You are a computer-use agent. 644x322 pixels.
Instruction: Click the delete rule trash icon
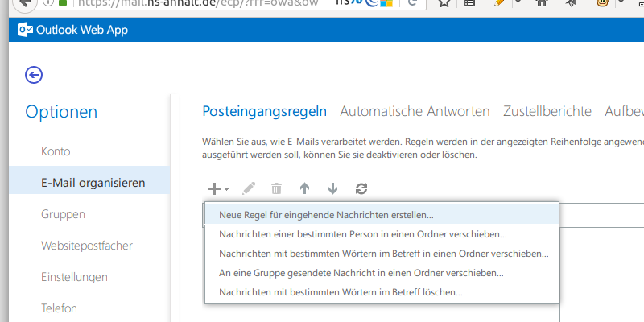[276, 188]
